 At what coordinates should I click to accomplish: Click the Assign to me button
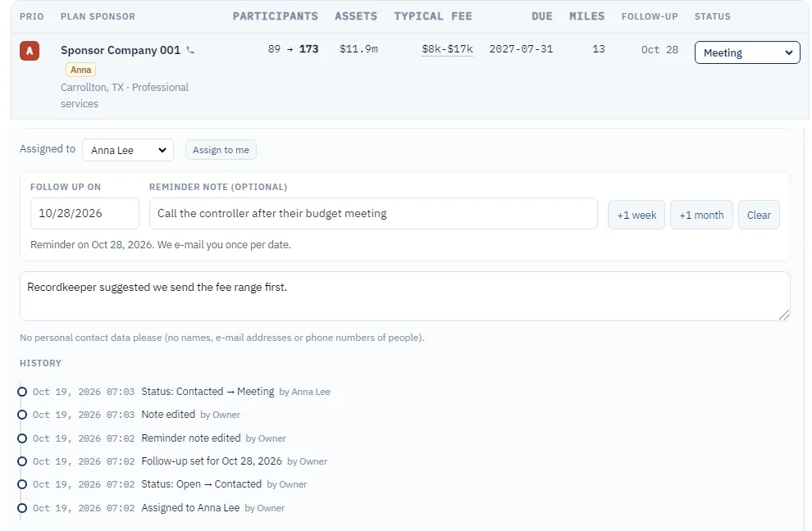click(x=221, y=150)
